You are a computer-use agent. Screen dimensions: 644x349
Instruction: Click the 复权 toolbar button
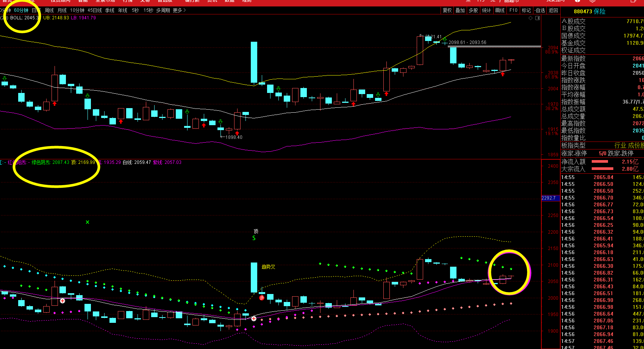(x=447, y=10)
